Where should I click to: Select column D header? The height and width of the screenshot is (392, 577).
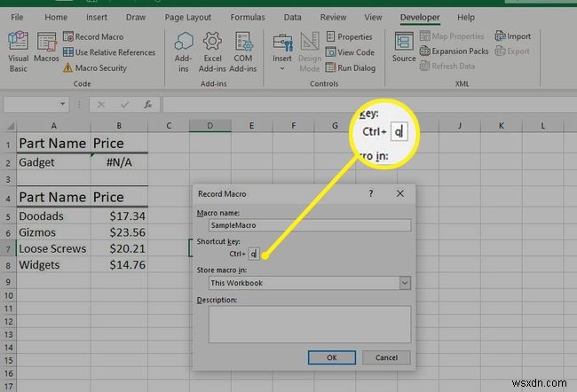pos(210,126)
